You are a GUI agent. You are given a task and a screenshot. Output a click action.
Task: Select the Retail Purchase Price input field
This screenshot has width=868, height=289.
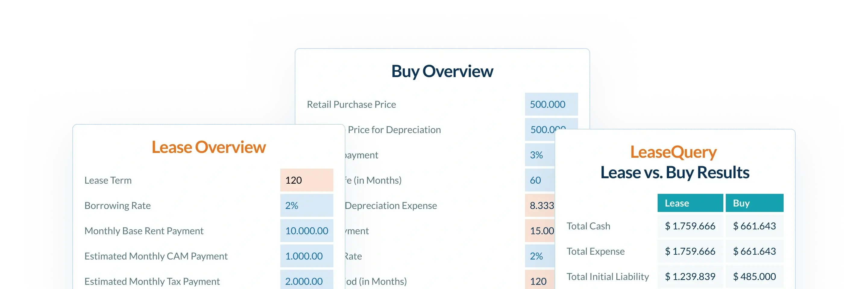551,104
